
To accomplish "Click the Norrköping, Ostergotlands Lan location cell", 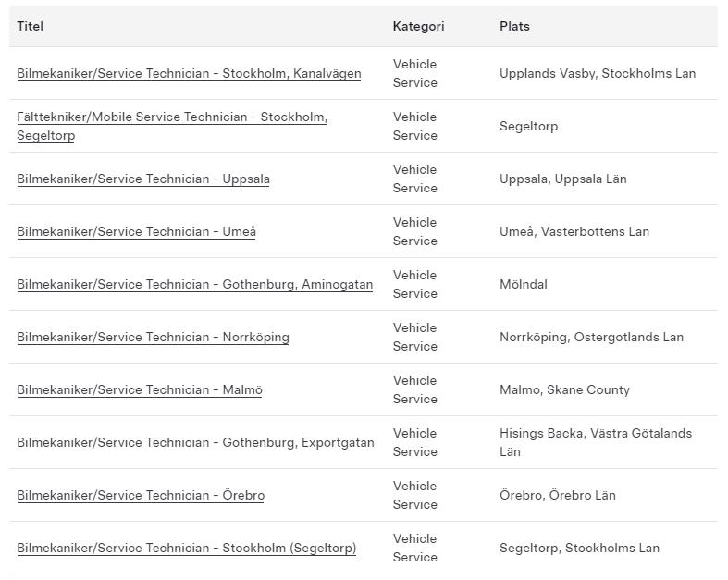I will coord(591,338).
